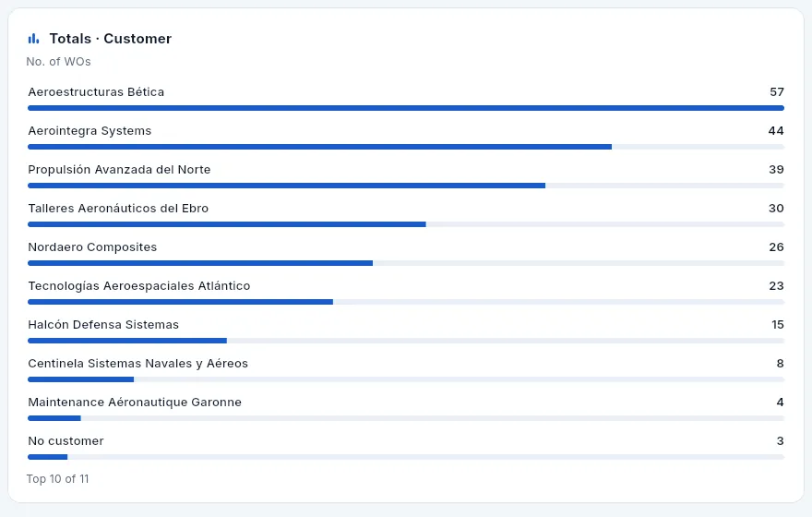
Task: Click the No customer progress bar
Action: (x=406, y=457)
